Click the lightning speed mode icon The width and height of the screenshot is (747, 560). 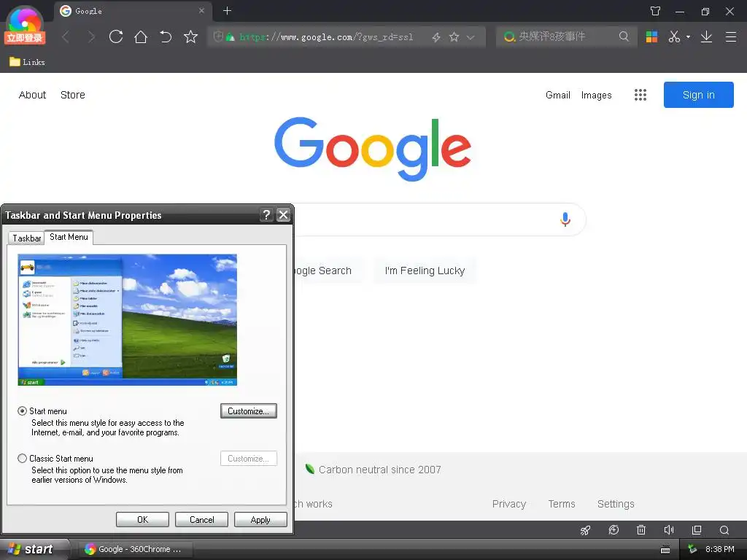(x=436, y=37)
